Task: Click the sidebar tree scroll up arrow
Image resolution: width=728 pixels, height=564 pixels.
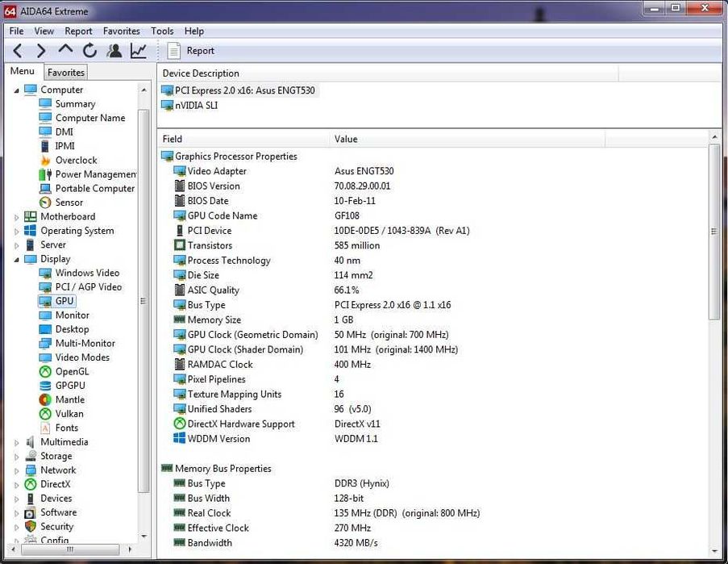Action: (x=144, y=90)
